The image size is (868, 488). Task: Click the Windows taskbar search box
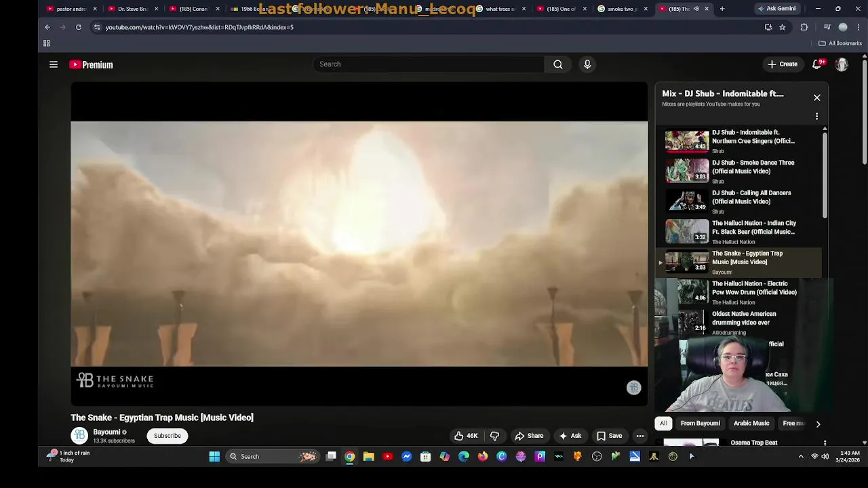pyautogui.click(x=273, y=457)
